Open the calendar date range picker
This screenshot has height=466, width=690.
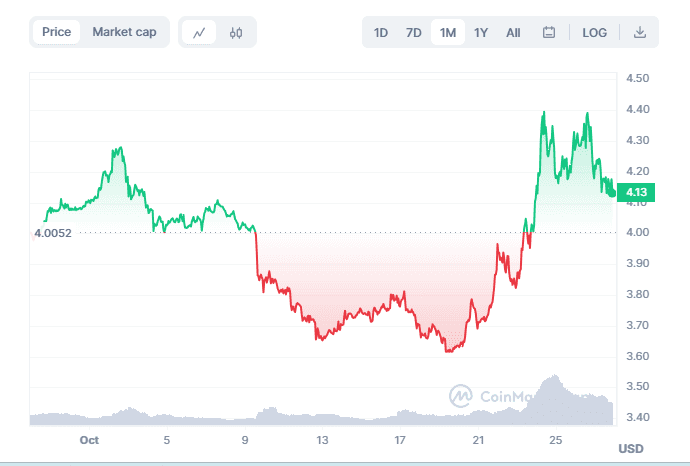point(549,32)
